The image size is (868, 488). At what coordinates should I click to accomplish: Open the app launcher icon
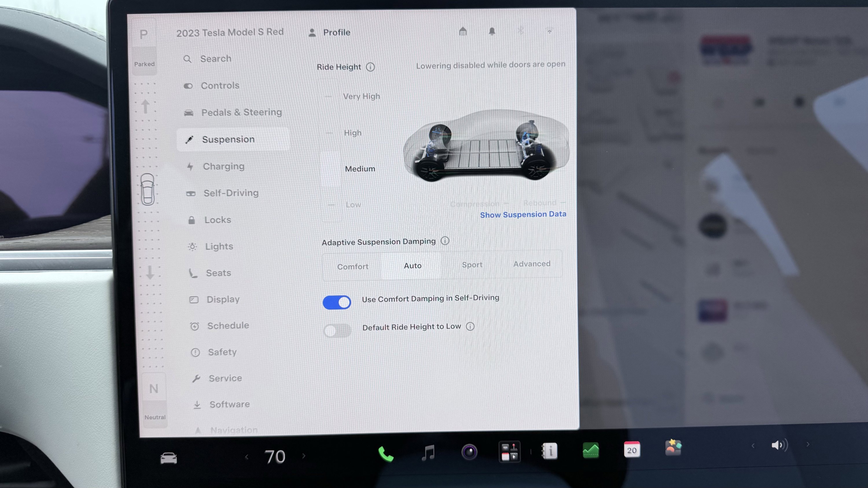point(510,451)
